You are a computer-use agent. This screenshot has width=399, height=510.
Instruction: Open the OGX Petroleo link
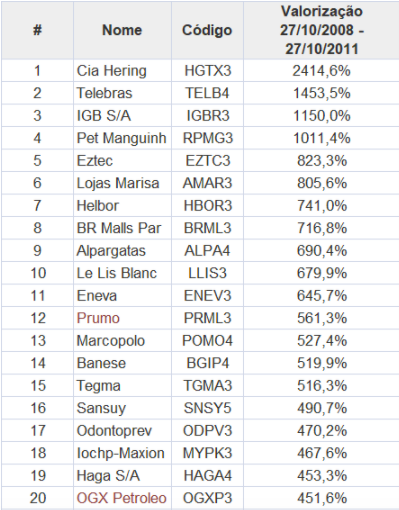pyautogui.click(x=121, y=498)
